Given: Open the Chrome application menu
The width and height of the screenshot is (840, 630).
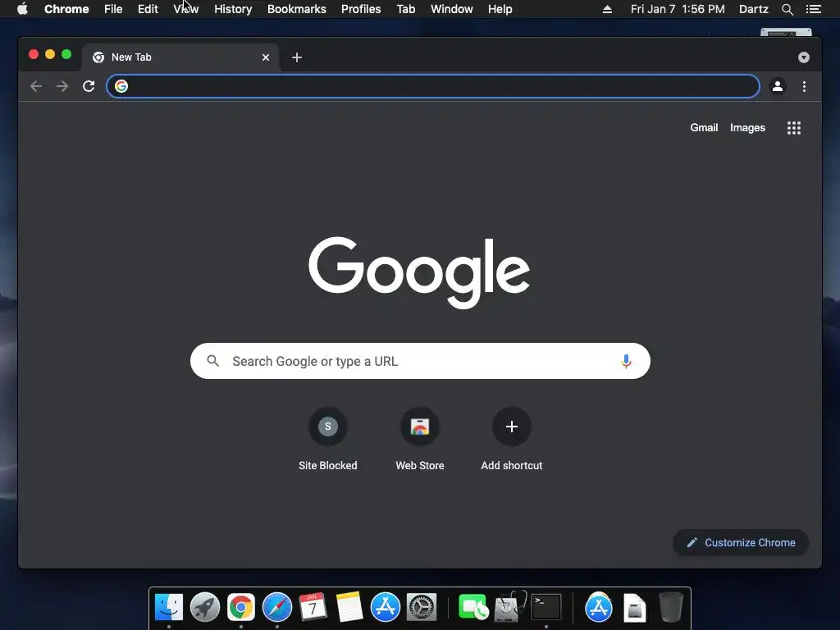Looking at the screenshot, I should [x=66, y=9].
